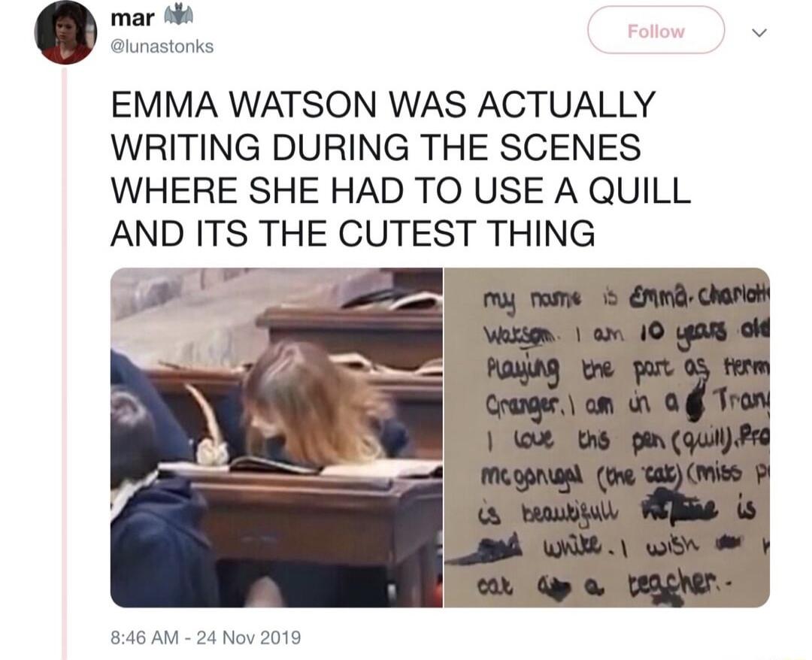Open the handwritten note photo
Image resolution: width=812 pixels, height=660 pixels.
tap(607, 437)
